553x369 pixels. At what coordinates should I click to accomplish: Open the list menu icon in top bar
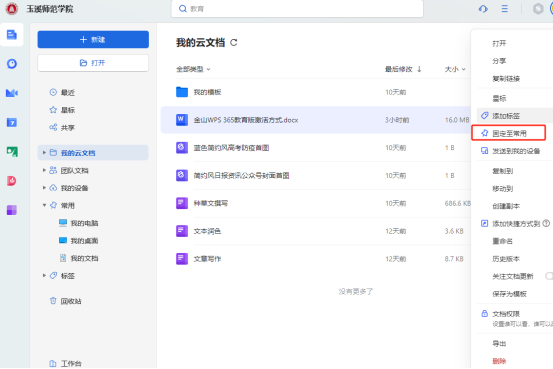(505, 9)
